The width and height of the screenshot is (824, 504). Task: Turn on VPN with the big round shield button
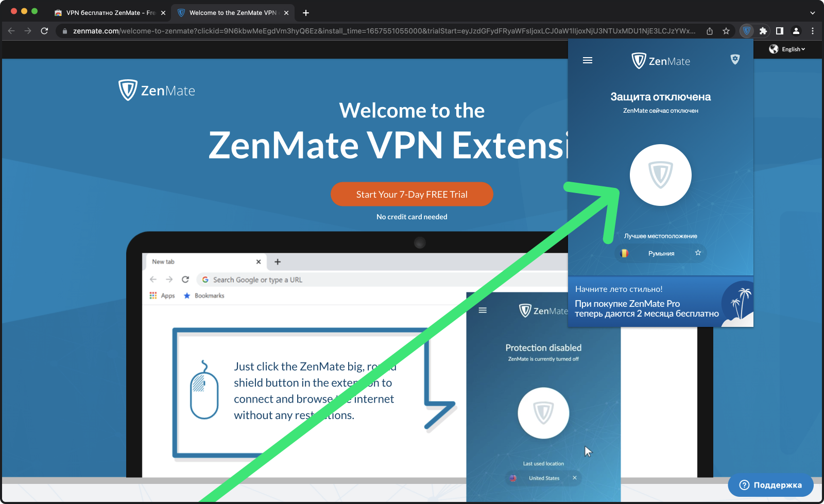coord(661,175)
